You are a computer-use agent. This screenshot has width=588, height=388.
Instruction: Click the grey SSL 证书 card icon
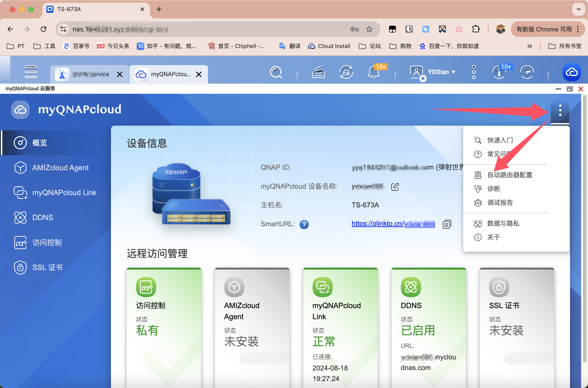click(499, 287)
